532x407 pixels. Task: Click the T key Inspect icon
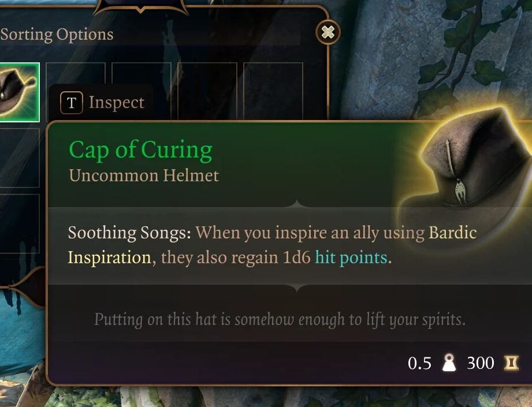[71, 102]
